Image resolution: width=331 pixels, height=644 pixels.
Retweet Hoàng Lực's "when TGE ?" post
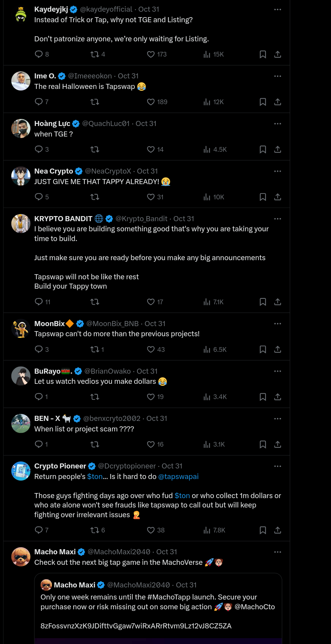point(94,149)
